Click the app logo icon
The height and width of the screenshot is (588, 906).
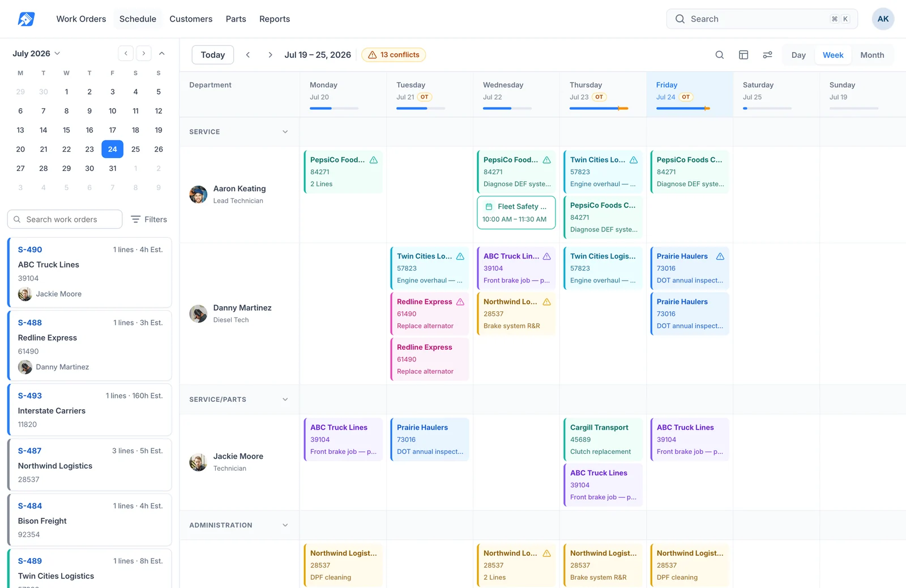pyautogui.click(x=26, y=19)
